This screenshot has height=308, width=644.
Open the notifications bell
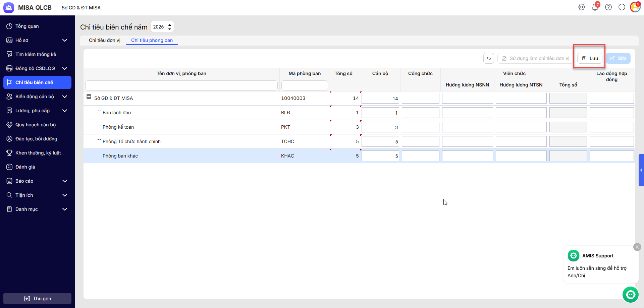coord(595,7)
